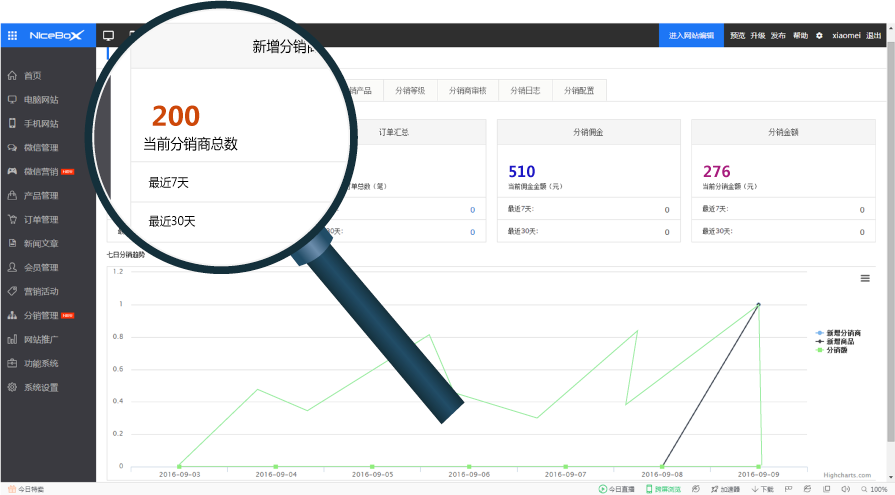
Task: Click the 进入网站编辑 button
Action: tap(691, 36)
